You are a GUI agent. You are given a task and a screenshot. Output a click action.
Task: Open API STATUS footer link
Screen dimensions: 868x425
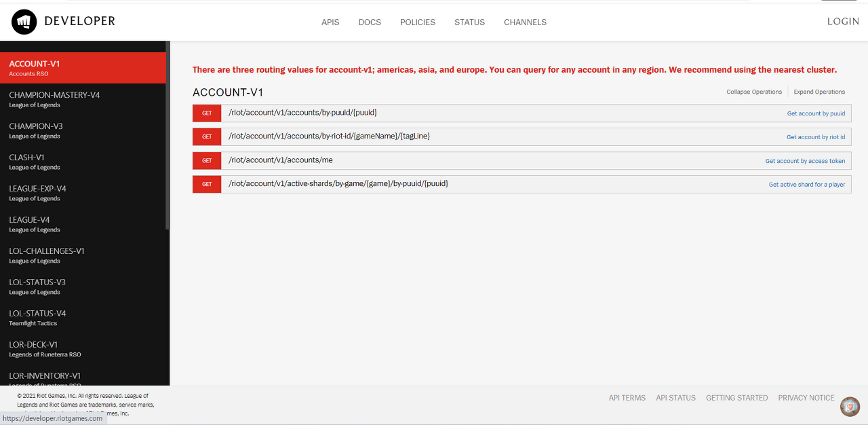[675, 398]
